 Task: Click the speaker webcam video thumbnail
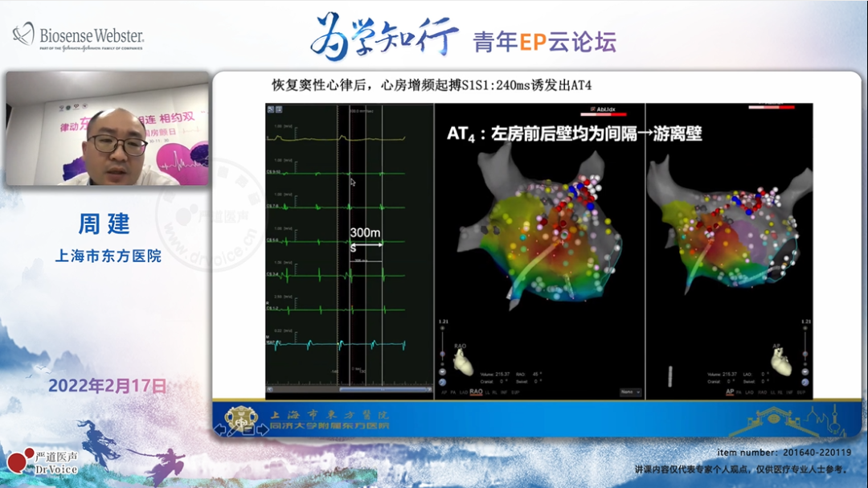point(107,129)
